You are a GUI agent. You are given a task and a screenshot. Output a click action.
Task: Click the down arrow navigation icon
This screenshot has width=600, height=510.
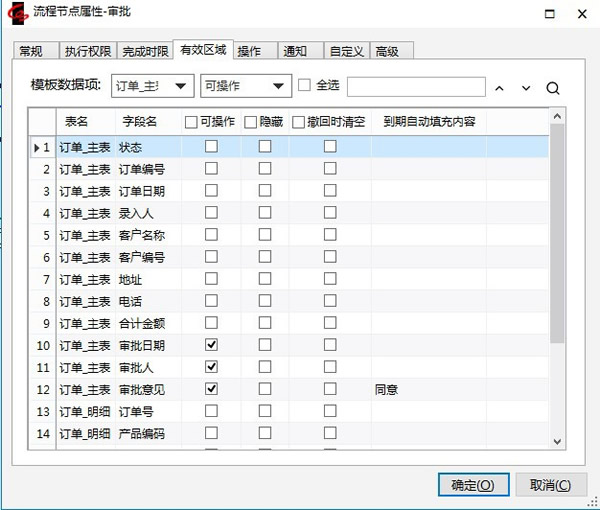click(526, 88)
